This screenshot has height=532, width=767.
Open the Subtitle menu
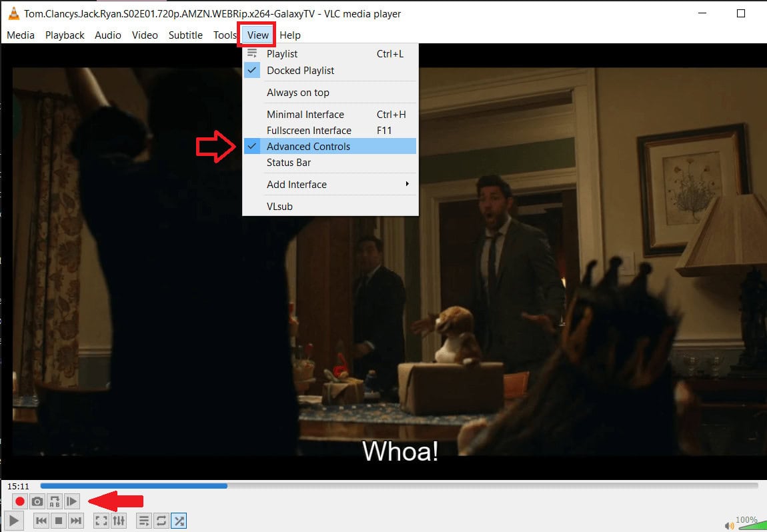point(185,35)
